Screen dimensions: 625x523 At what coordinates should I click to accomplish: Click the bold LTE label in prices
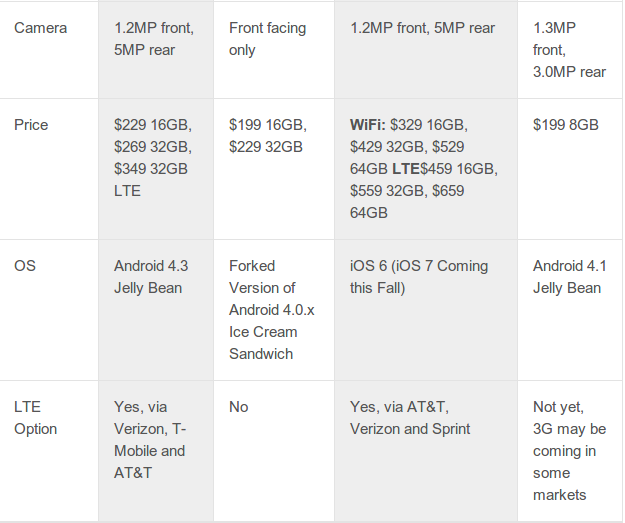click(x=406, y=169)
